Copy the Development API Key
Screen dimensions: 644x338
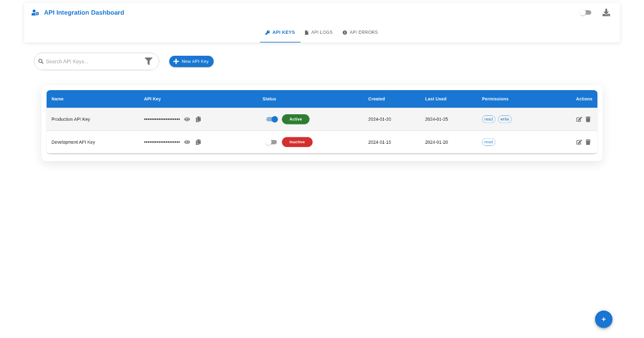tap(198, 142)
